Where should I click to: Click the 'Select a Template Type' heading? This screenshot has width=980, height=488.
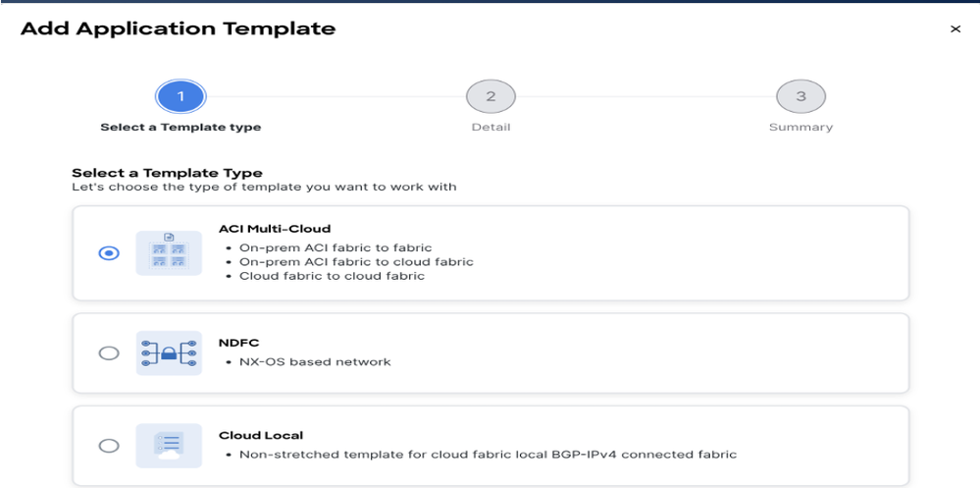click(x=167, y=173)
